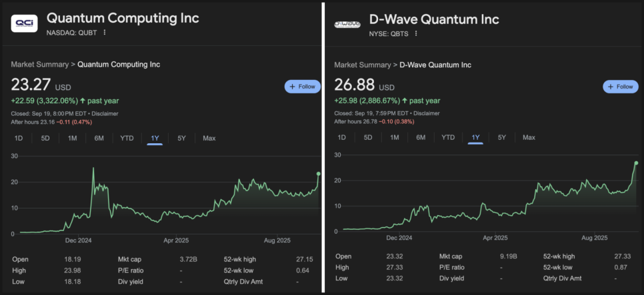Click the 23.27 USD price
644x295 pixels.
click(x=41, y=85)
